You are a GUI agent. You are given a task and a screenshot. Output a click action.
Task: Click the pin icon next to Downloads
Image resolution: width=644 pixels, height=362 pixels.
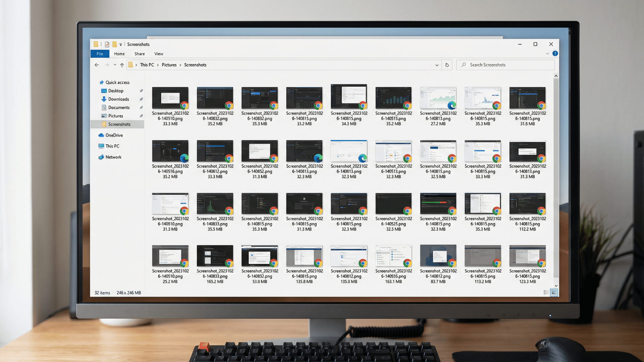click(141, 99)
